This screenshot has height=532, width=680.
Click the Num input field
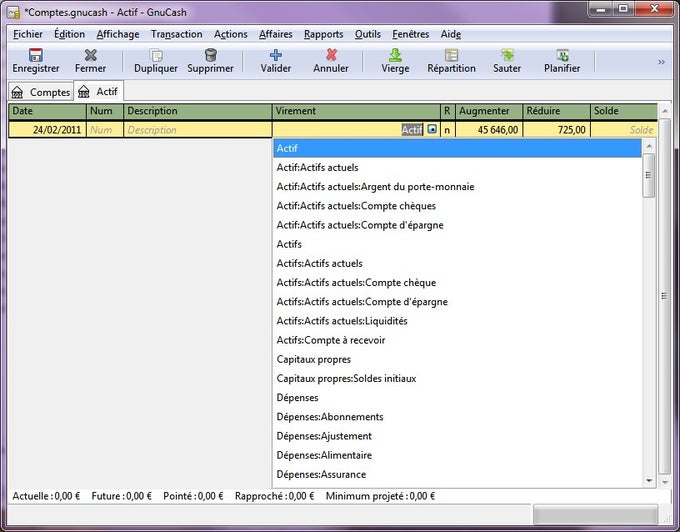[x=105, y=130]
